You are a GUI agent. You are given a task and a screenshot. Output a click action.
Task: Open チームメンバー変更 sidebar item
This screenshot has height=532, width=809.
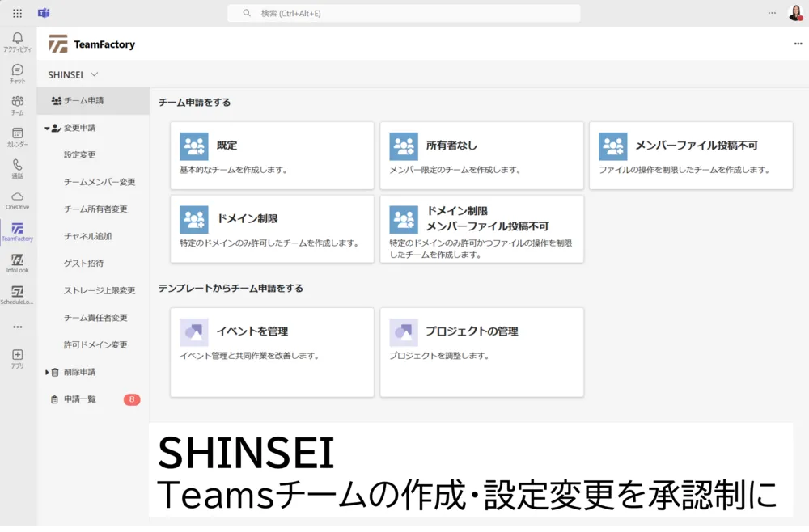coord(100,182)
